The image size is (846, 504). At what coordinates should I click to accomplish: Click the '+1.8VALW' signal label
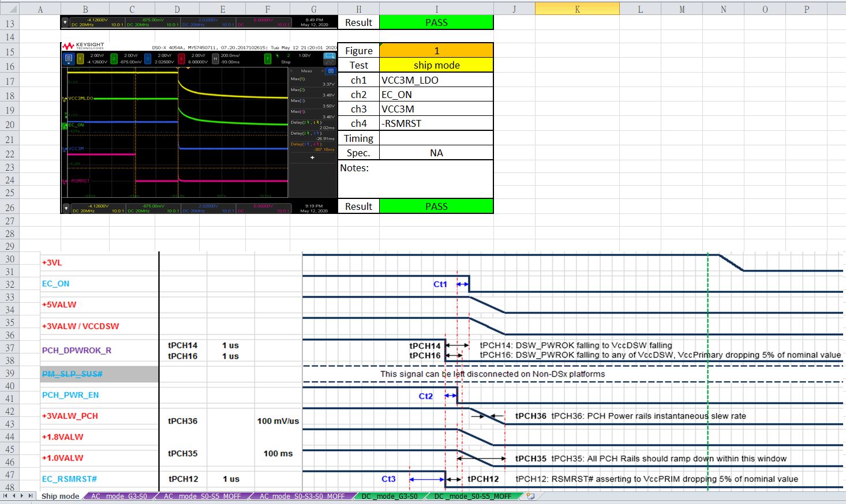coord(62,437)
